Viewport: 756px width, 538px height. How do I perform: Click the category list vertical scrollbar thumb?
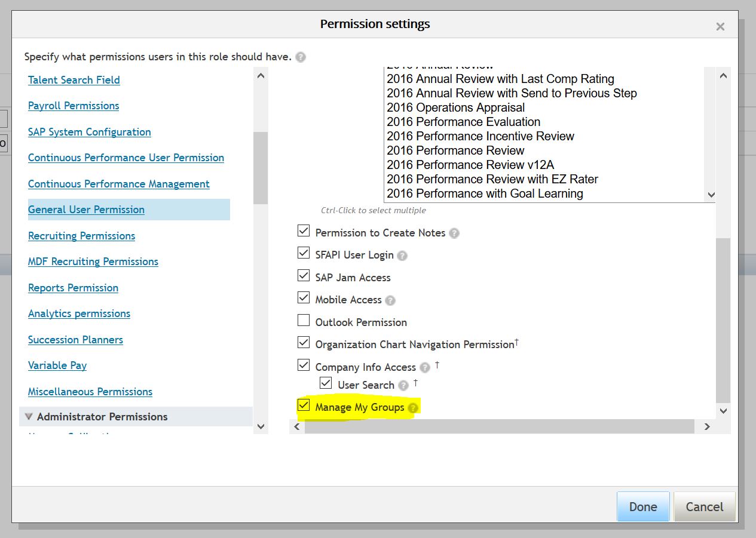(x=261, y=168)
